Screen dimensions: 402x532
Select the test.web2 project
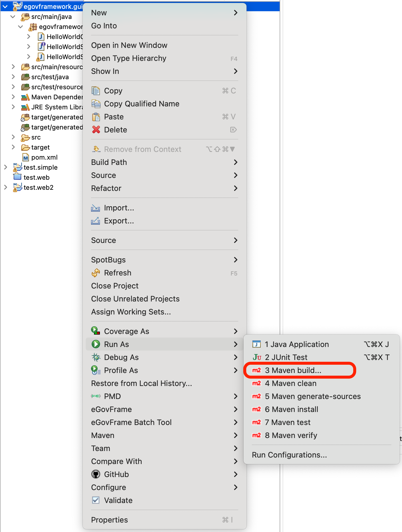38,188
